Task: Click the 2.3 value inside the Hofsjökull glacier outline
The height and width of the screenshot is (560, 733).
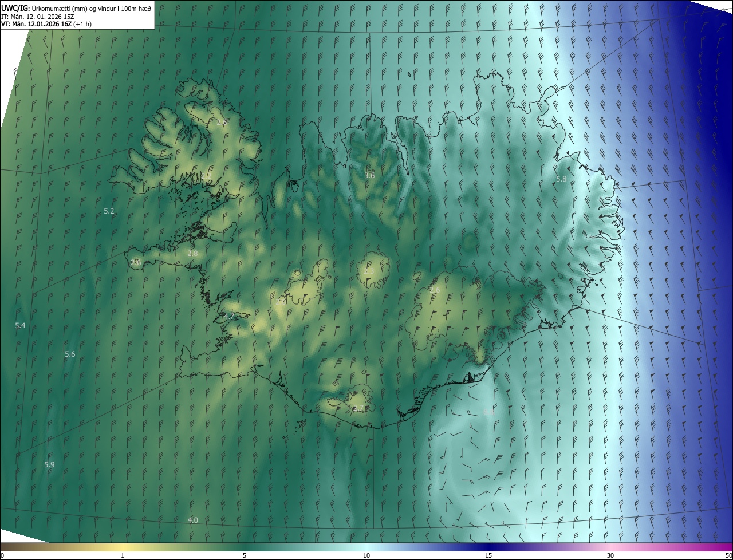Action: [369, 270]
